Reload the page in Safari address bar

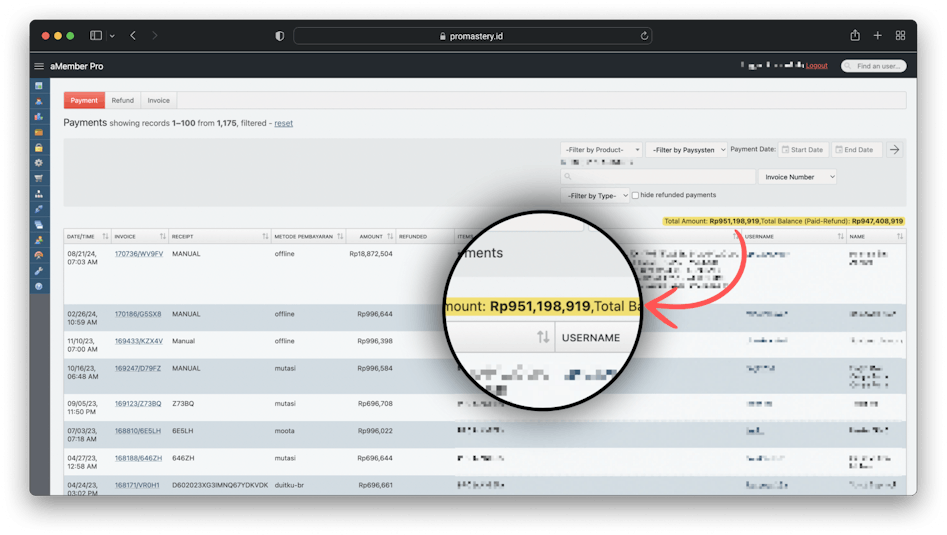point(645,36)
